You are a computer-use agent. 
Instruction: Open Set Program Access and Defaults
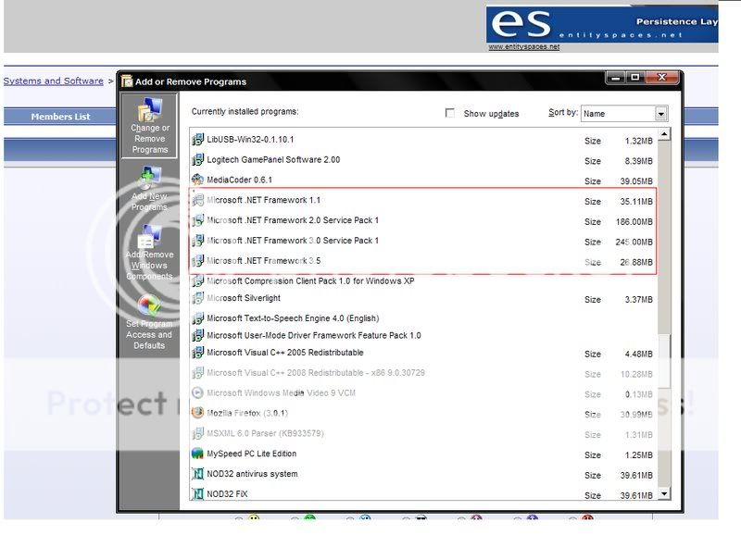coord(149,322)
